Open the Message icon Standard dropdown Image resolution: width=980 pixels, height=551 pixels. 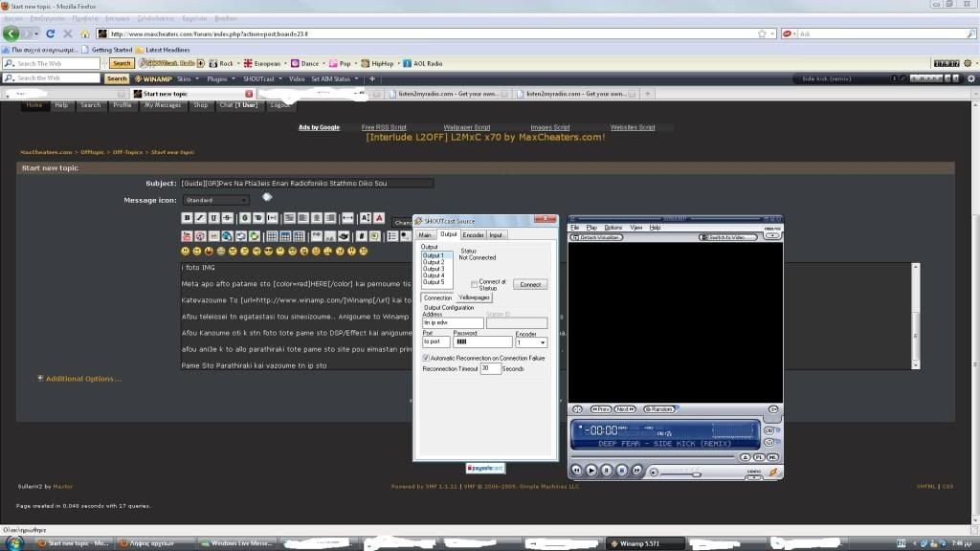[x=215, y=200]
